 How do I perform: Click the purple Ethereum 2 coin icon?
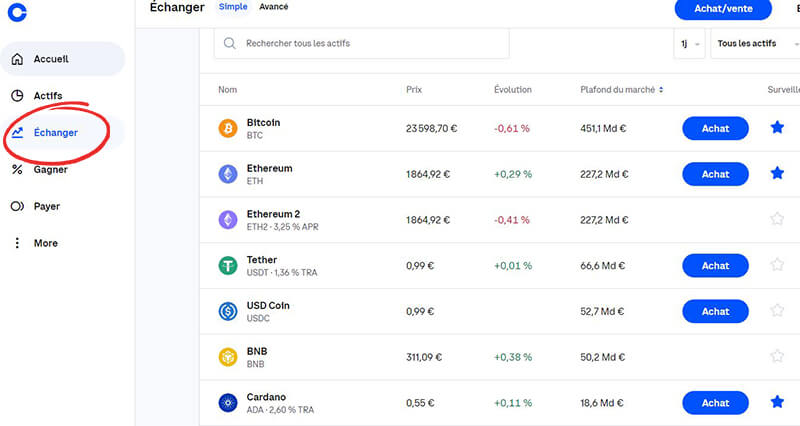228,220
